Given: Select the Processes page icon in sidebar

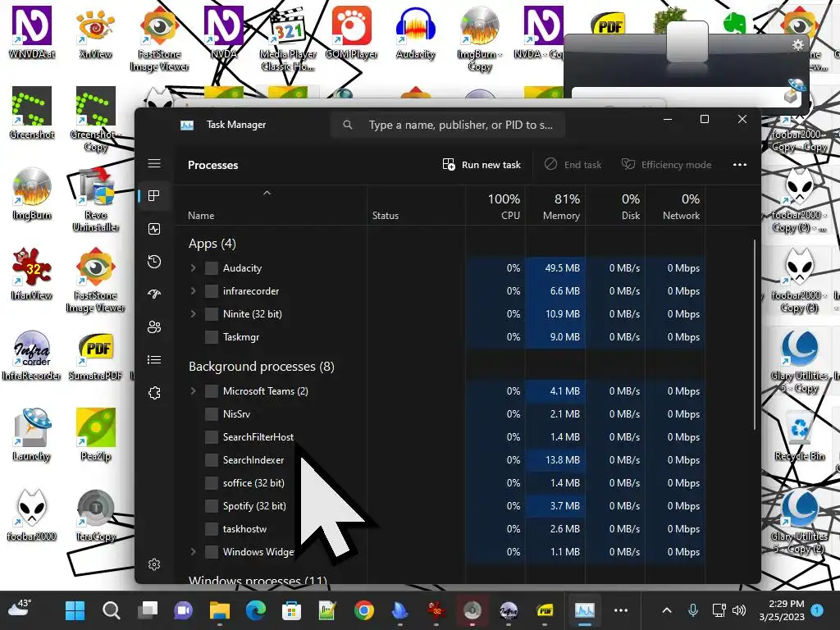Looking at the screenshot, I should (154, 196).
